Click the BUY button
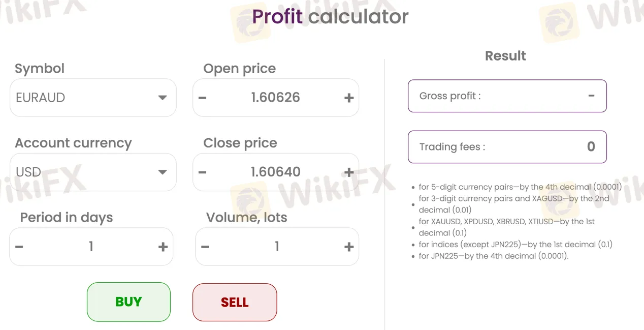This screenshot has height=330, width=644. coord(128,302)
